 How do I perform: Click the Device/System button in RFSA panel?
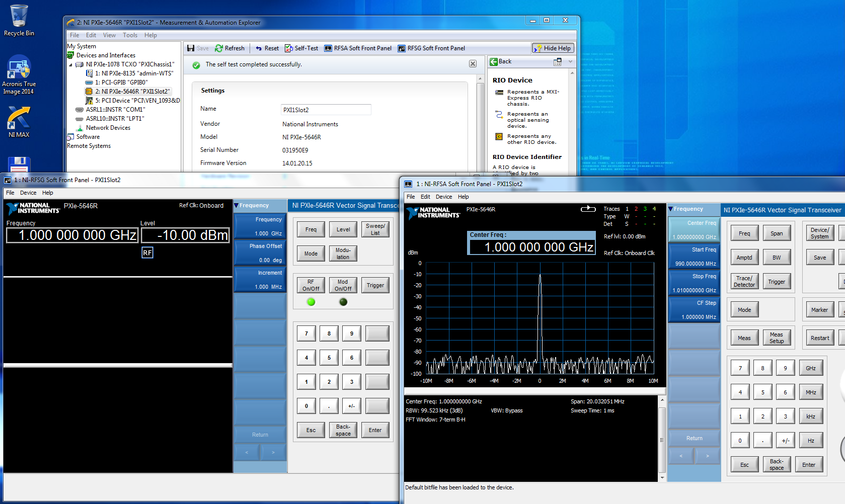(x=819, y=233)
